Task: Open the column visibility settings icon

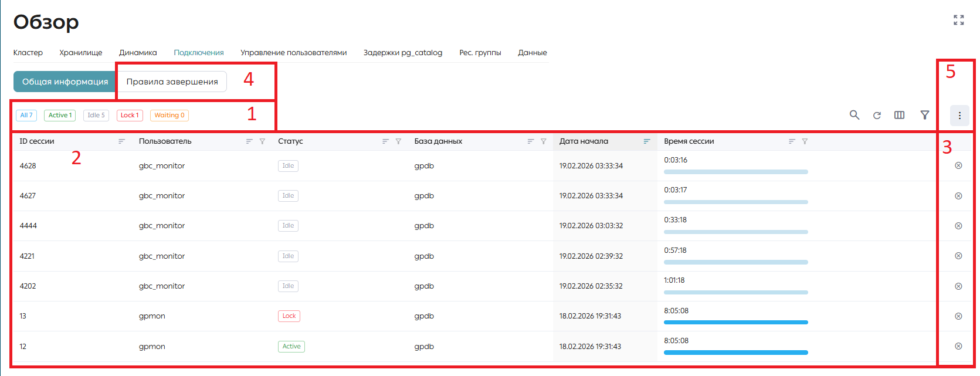Action: (899, 115)
